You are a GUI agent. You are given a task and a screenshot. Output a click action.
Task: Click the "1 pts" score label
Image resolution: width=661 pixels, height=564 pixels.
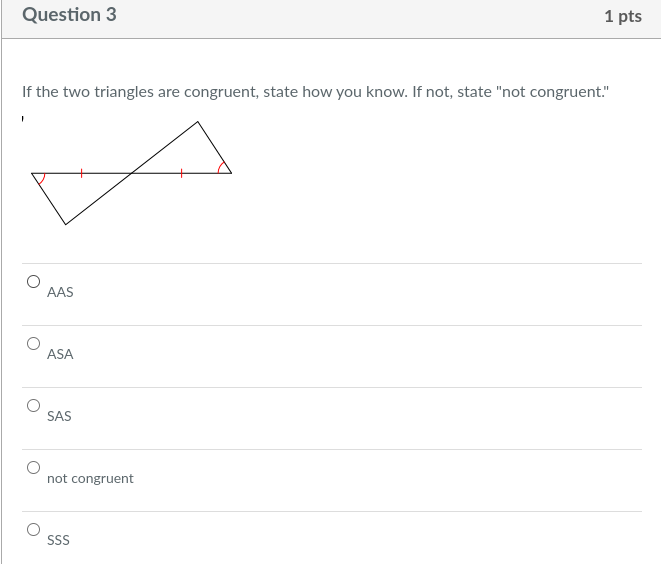(622, 16)
